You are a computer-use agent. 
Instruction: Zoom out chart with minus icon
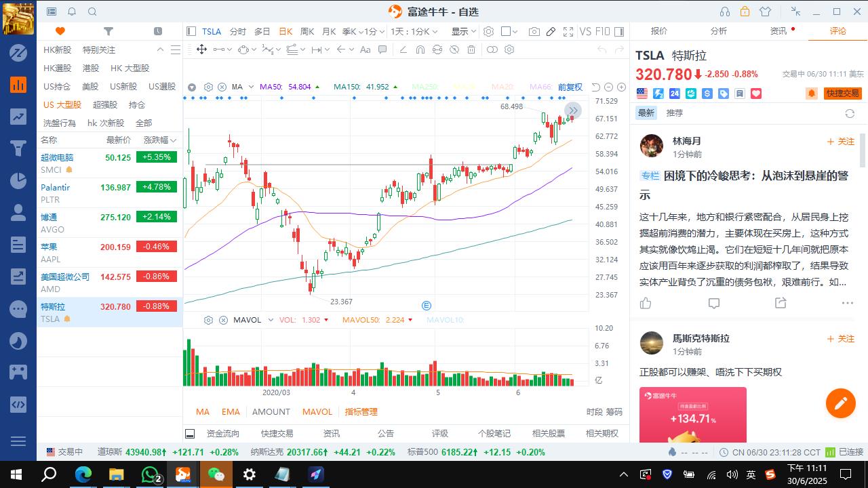(608, 87)
